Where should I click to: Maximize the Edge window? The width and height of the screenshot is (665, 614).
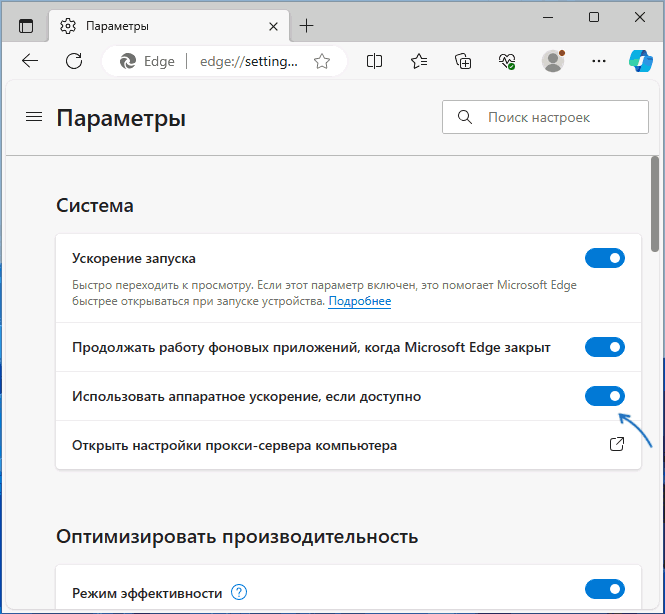[594, 17]
